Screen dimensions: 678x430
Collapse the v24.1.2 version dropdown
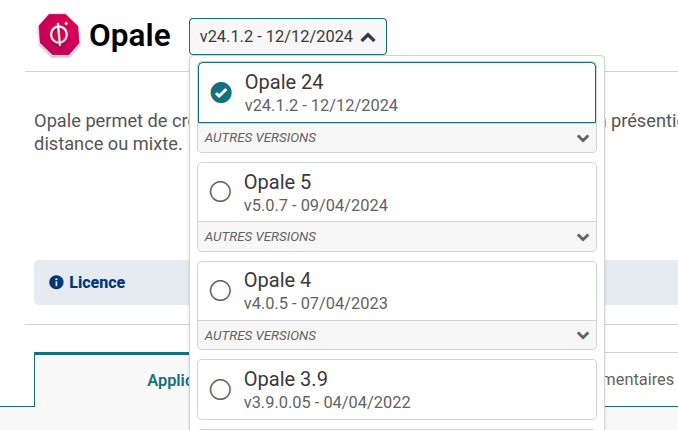[288, 36]
